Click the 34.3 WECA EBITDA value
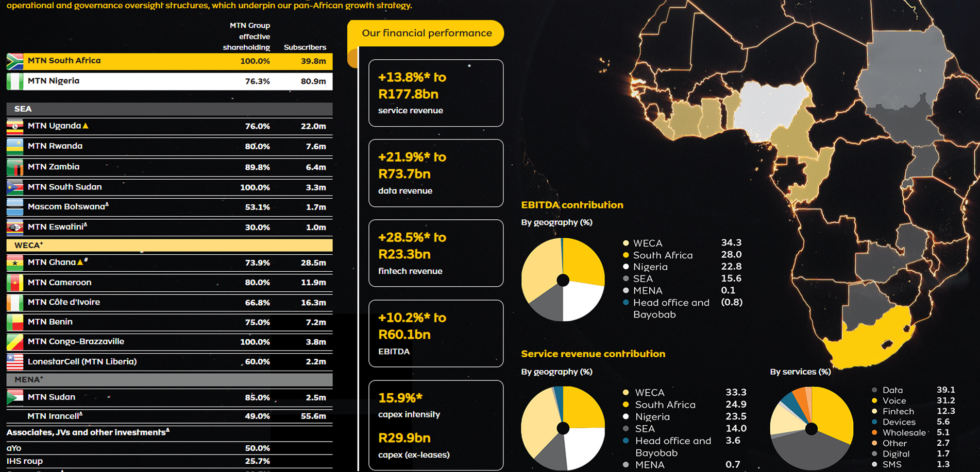Screen dimensions: 980x472 (x=731, y=242)
